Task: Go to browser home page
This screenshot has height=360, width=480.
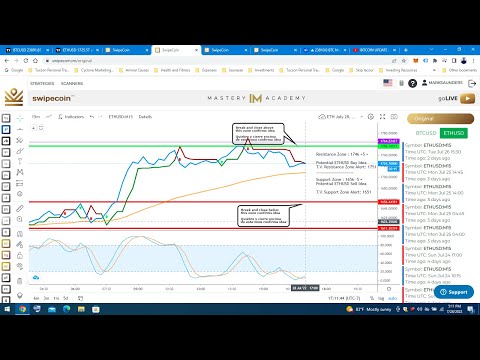Action: pos(35,61)
